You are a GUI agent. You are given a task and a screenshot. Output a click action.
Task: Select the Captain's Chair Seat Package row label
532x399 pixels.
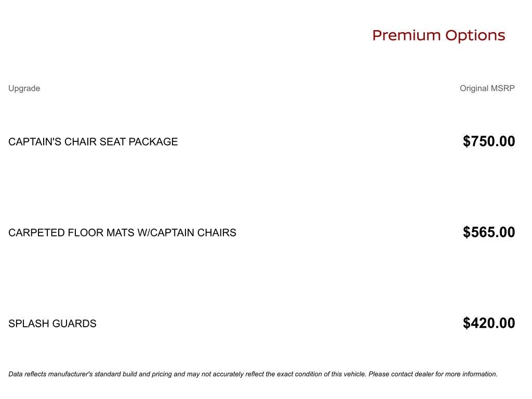click(x=93, y=142)
